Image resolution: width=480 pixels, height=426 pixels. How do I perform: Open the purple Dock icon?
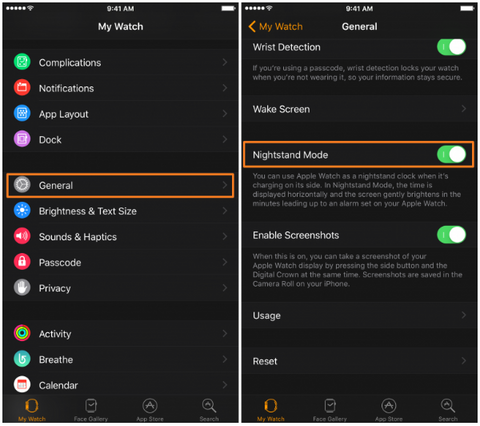point(22,139)
